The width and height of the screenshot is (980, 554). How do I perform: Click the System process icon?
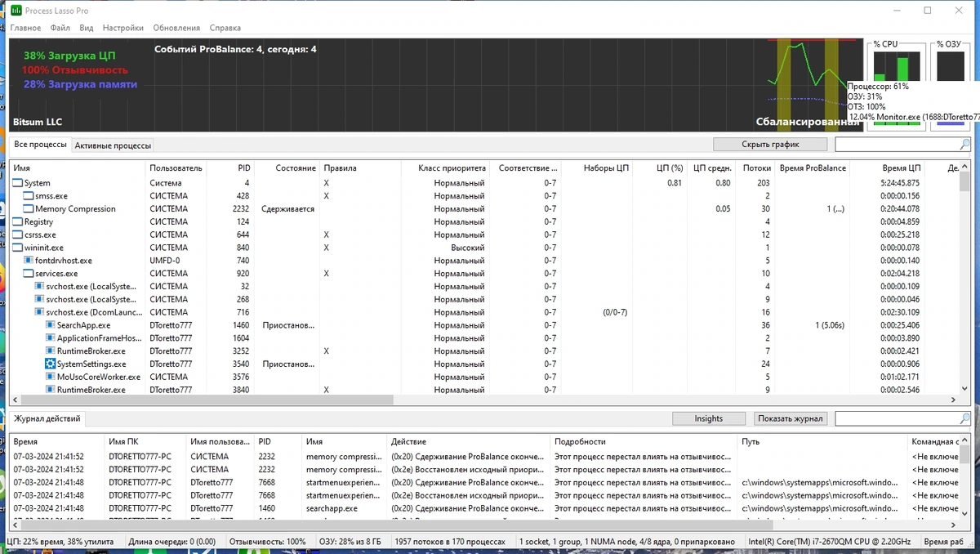(18, 183)
